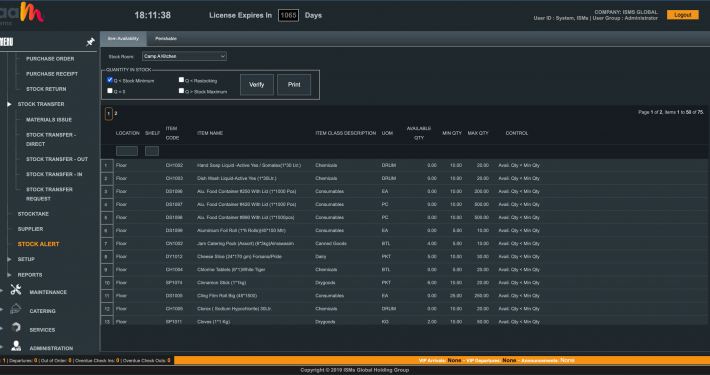
Task: Open Stock Return menu item
Action: coord(46,89)
